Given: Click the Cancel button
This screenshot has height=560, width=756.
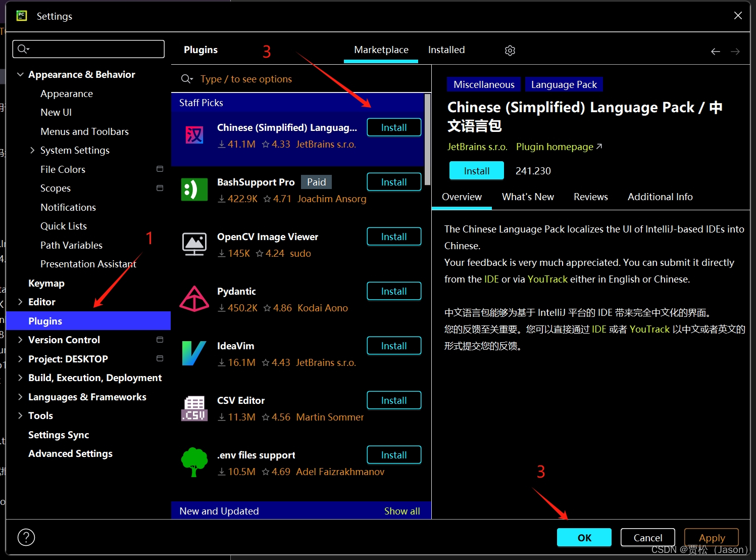Looking at the screenshot, I should click(x=648, y=538).
